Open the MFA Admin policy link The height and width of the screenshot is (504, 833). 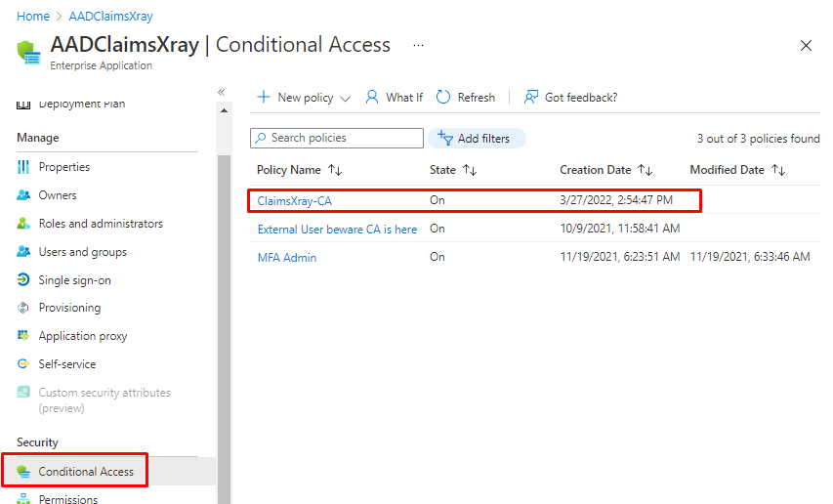[x=287, y=258]
